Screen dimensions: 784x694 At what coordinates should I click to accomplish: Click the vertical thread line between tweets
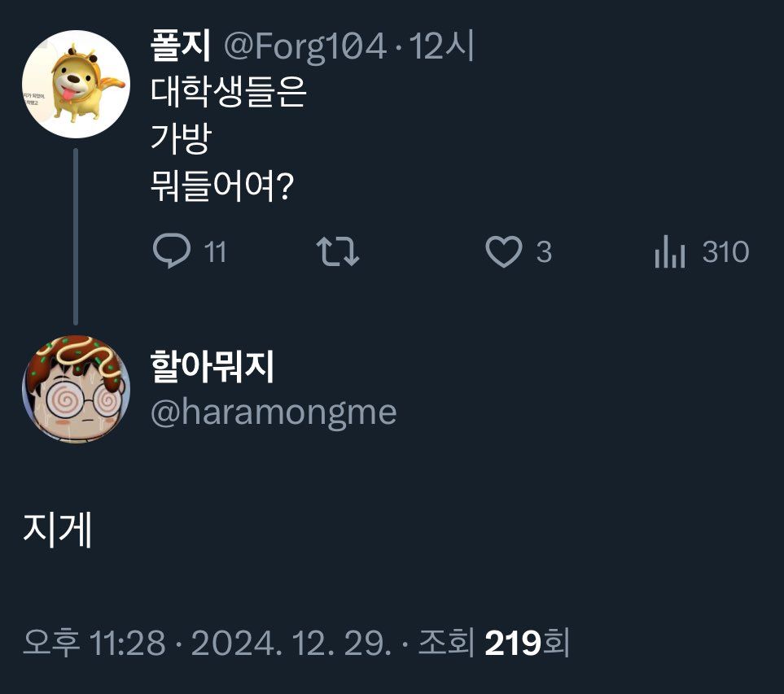[76, 236]
